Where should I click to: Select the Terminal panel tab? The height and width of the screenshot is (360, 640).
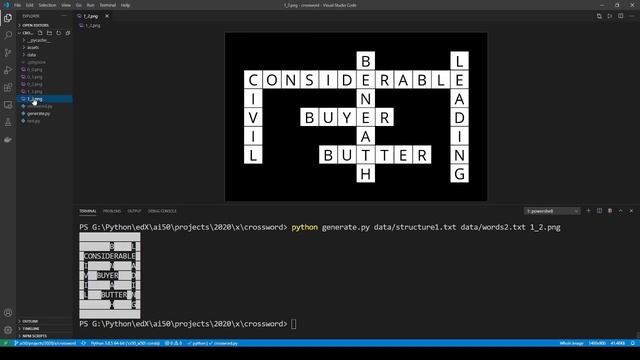point(88,211)
